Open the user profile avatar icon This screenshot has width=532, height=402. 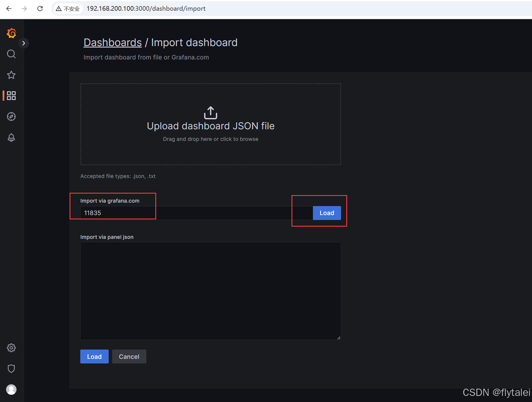tap(11, 390)
